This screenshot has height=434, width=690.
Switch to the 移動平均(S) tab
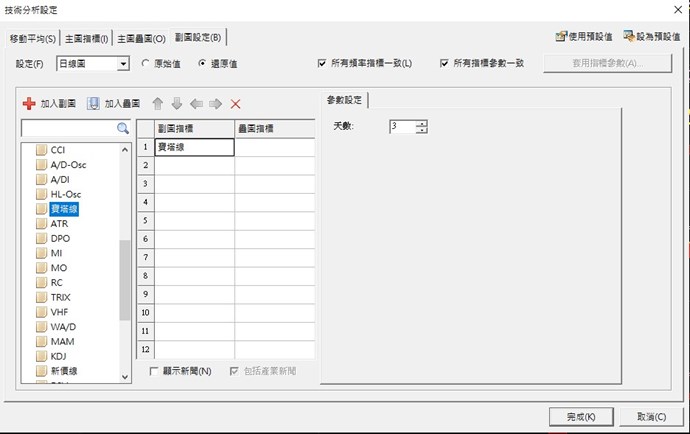[x=33, y=39]
